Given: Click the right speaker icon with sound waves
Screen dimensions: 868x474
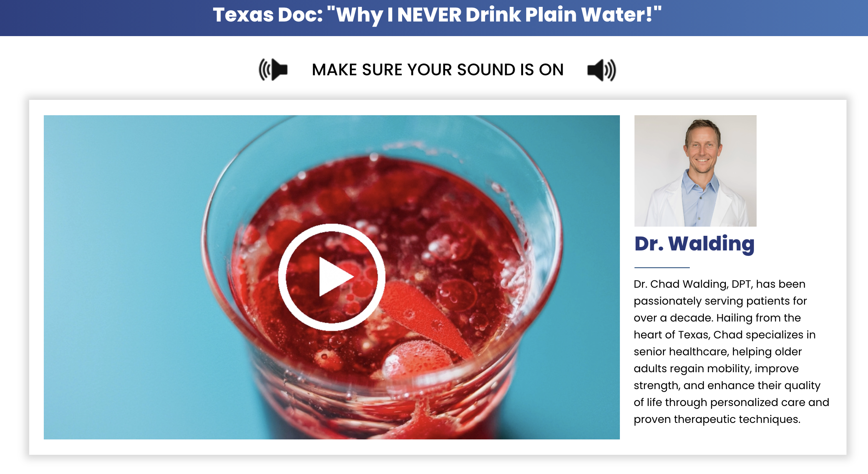Looking at the screenshot, I should point(602,70).
